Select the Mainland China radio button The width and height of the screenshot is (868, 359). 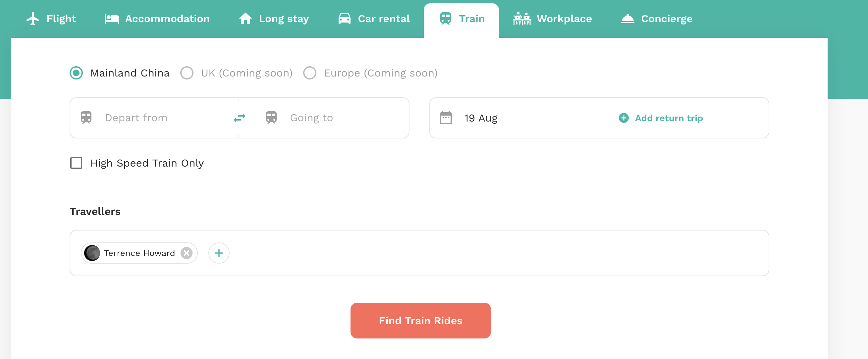[x=76, y=73]
